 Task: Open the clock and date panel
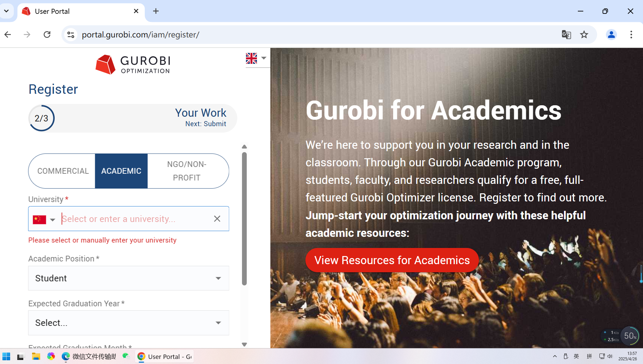pos(627,356)
